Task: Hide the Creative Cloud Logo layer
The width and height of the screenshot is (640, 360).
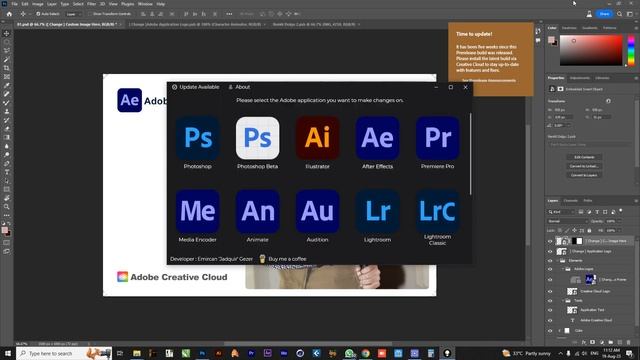Action: coord(550,291)
